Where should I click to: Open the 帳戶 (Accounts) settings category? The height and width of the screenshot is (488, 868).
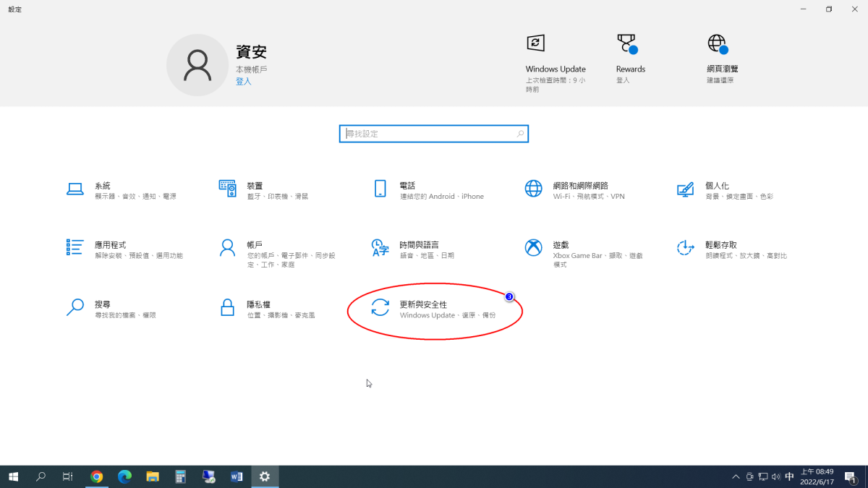(276, 254)
